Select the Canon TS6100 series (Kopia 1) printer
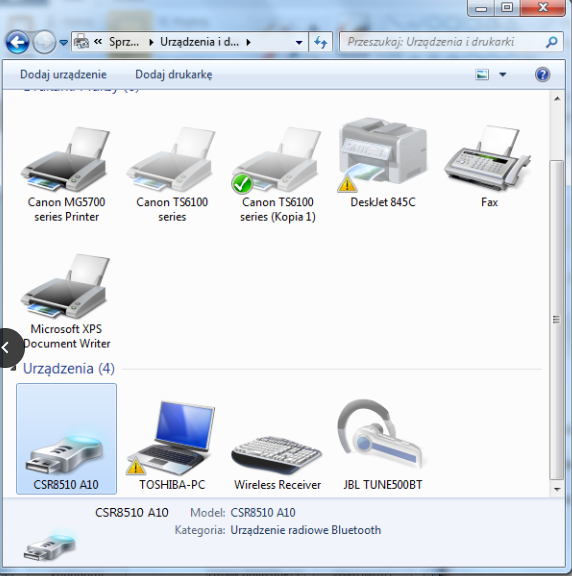The image size is (572, 576). click(277, 159)
